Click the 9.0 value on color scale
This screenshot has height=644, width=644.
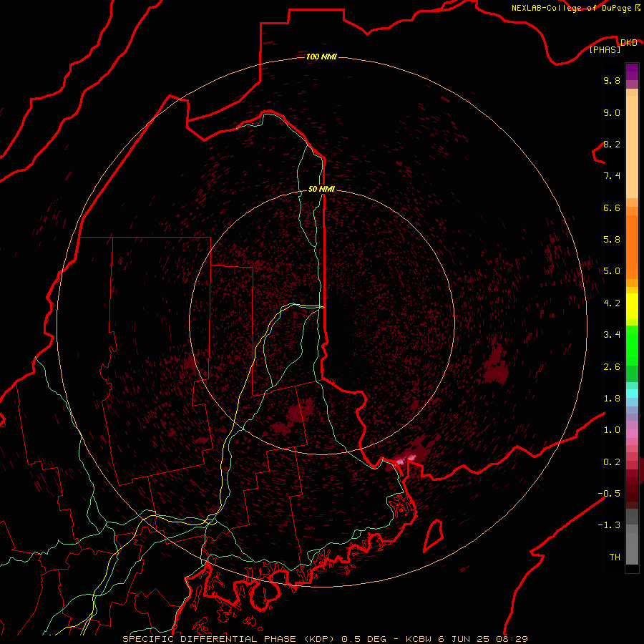click(612, 112)
